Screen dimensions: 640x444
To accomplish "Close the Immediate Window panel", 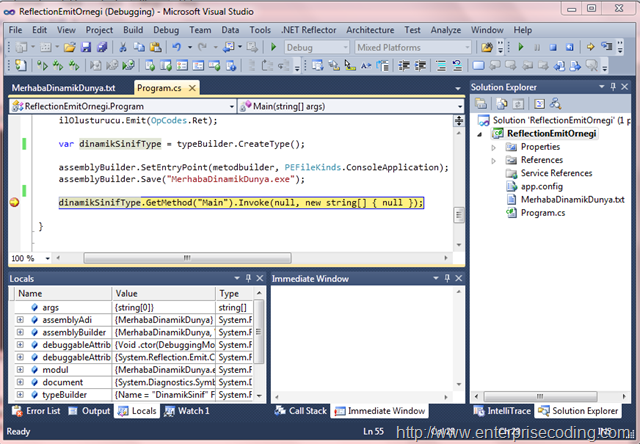I will [459, 278].
